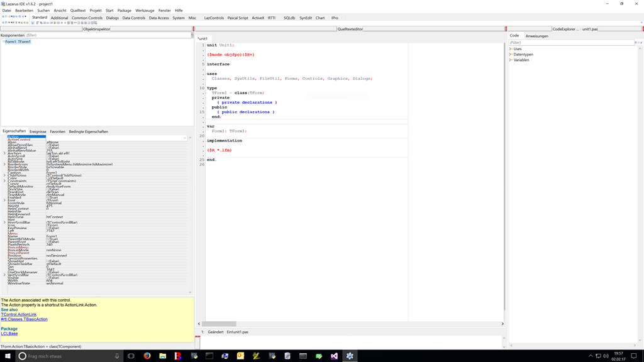The height and width of the screenshot is (362, 644).
Task: Open the LCLBase package link
Action: pyautogui.click(x=9, y=334)
